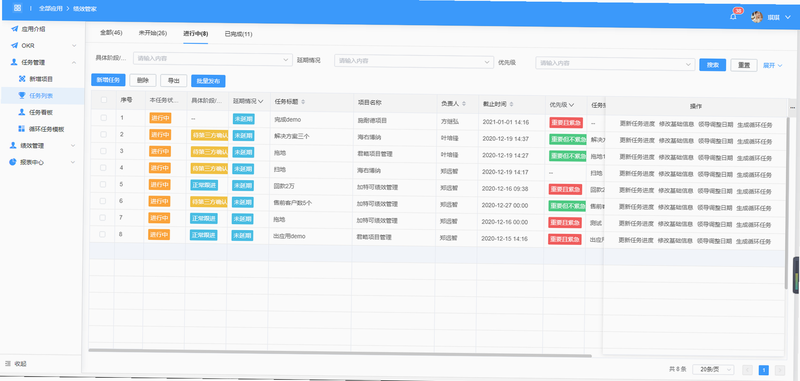Expand the 绩效管理 sidebar section chevron
The image size is (800, 381).
tap(73, 146)
